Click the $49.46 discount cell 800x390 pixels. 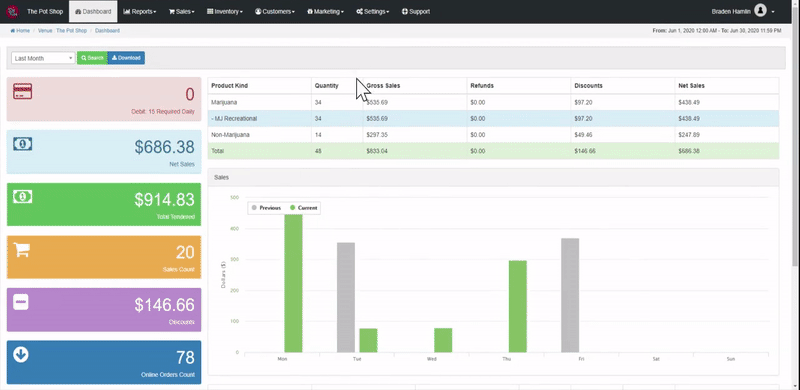(x=583, y=135)
